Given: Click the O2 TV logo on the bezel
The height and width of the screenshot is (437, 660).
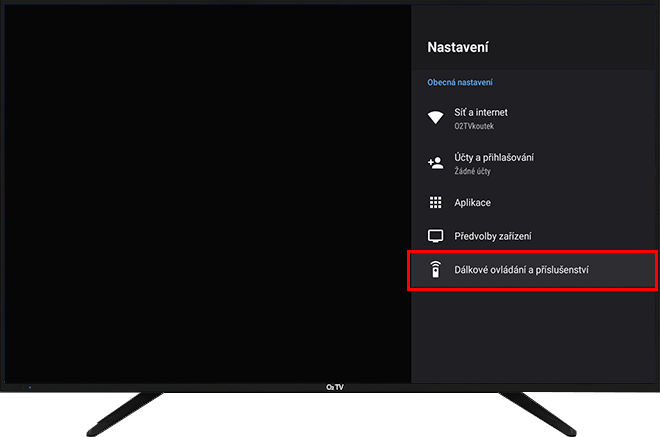Looking at the screenshot, I should point(334,387).
